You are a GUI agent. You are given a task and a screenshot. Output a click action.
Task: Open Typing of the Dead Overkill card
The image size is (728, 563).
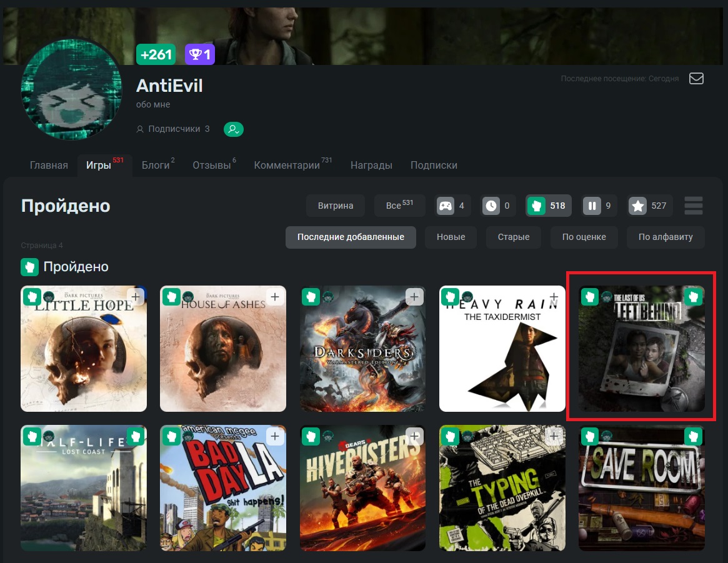click(502, 488)
